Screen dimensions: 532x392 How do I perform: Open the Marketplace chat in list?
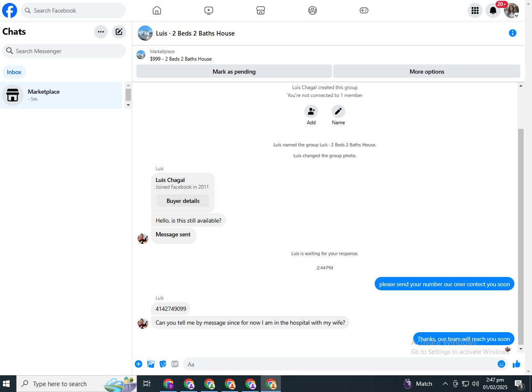coord(61,95)
